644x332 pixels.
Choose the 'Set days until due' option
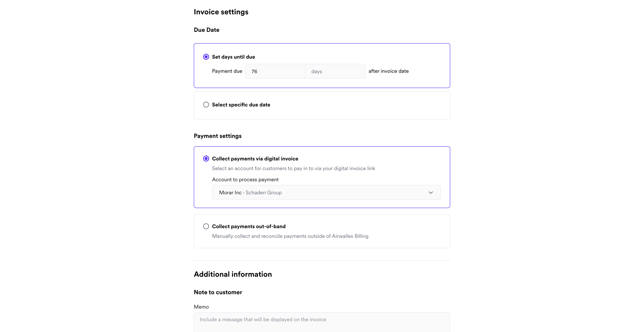click(x=206, y=57)
